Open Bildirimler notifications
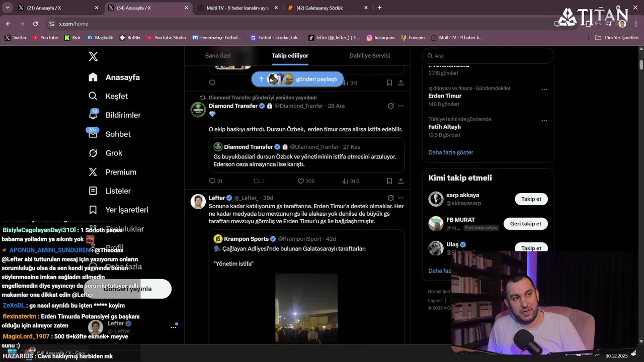The image size is (644, 362). 115,115
